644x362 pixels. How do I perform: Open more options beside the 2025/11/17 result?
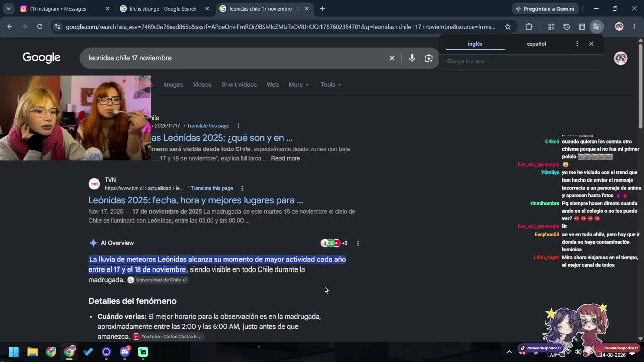coord(238,126)
